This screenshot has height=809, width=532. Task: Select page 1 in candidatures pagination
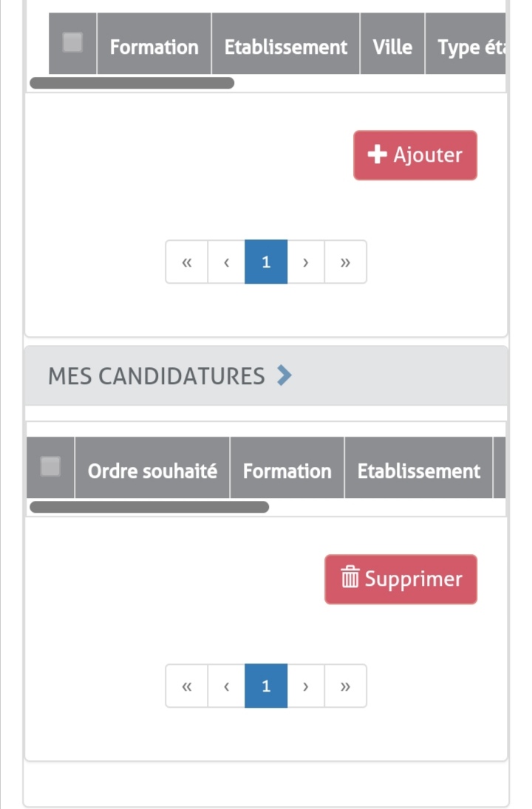coord(266,686)
